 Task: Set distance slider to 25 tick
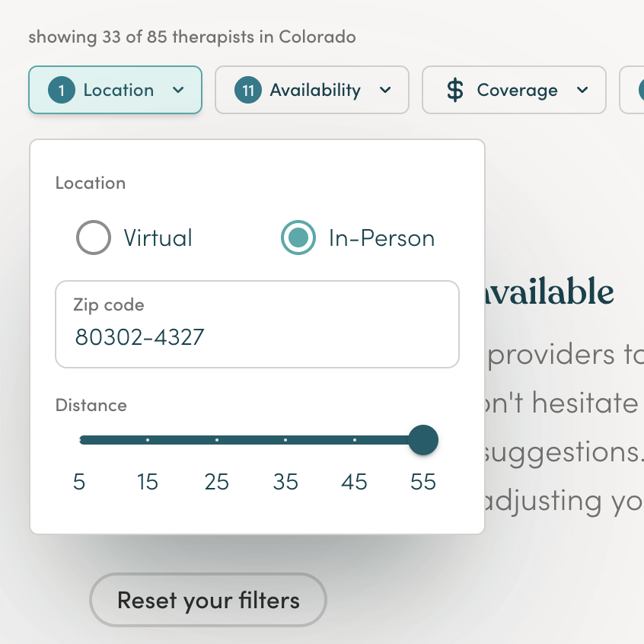pyautogui.click(x=217, y=440)
